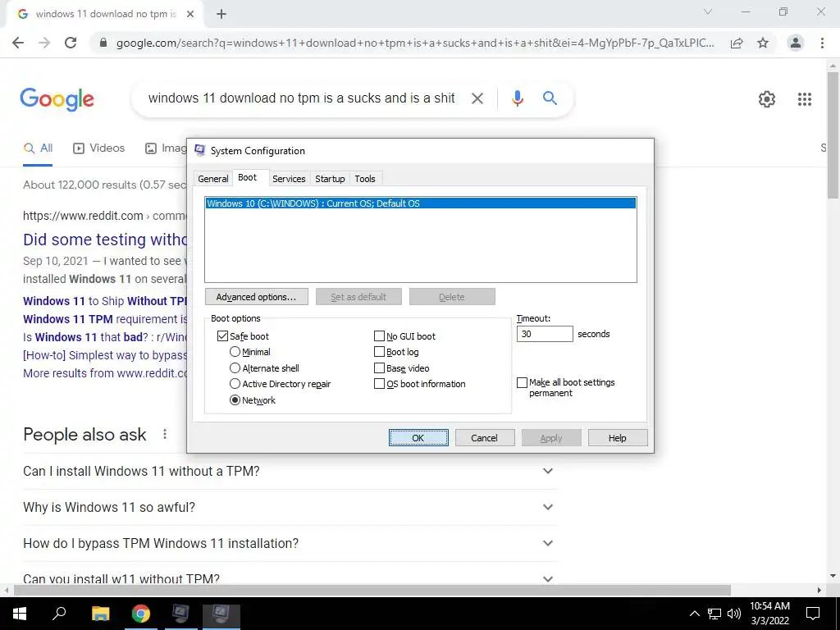Click the network tray icon
This screenshot has height=630, width=840.
pyautogui.click(x=714, y=614)
